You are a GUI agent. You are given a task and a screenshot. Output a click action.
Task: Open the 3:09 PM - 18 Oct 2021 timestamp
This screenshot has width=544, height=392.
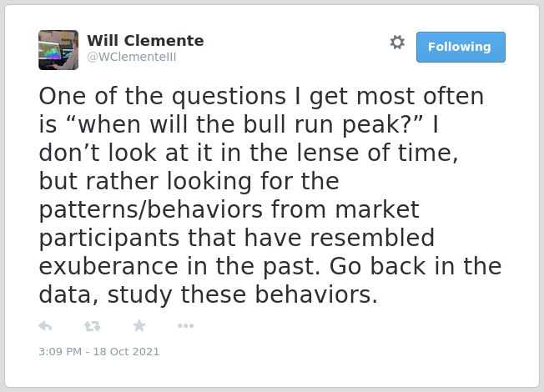pyautogui.click(x=99, y=351)
